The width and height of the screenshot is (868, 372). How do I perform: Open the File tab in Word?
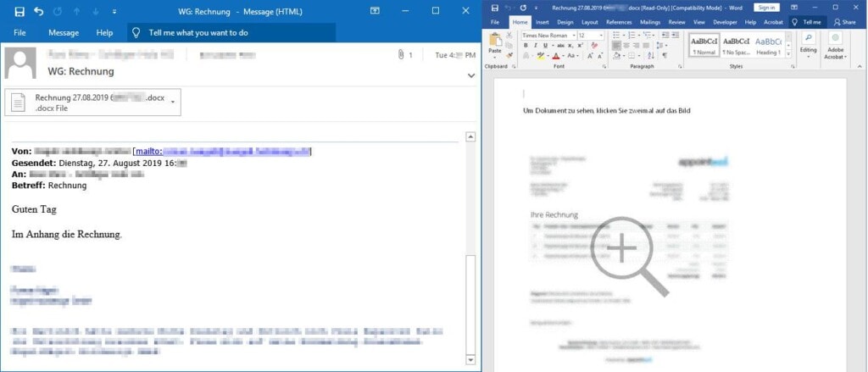click(x=495, y=22)
